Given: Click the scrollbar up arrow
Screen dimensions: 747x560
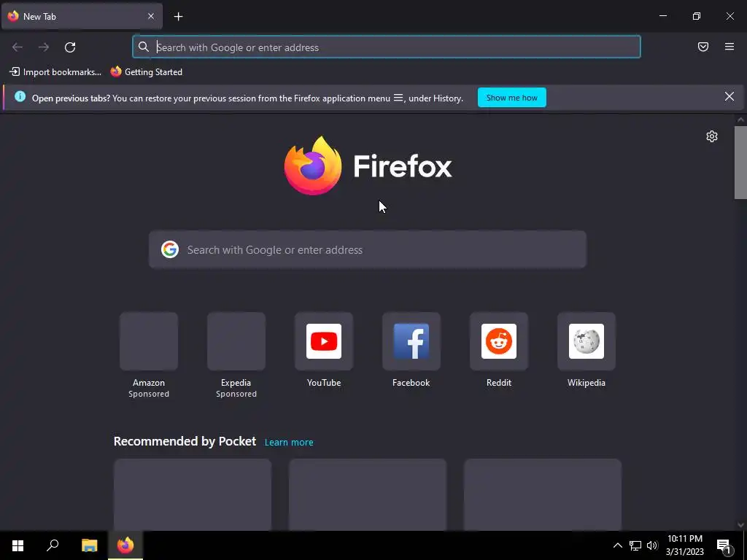Looking at the screenshot, I should [740, 120].
